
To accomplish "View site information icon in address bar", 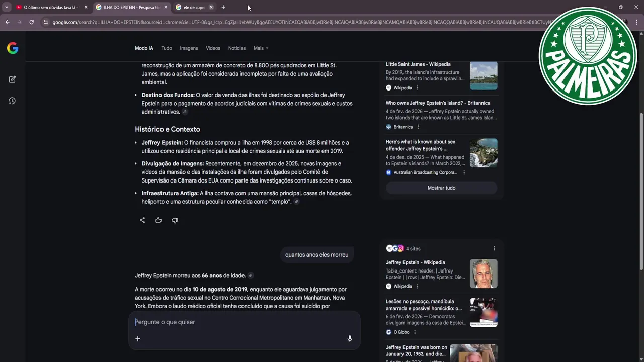I will (x=46, y=22).
